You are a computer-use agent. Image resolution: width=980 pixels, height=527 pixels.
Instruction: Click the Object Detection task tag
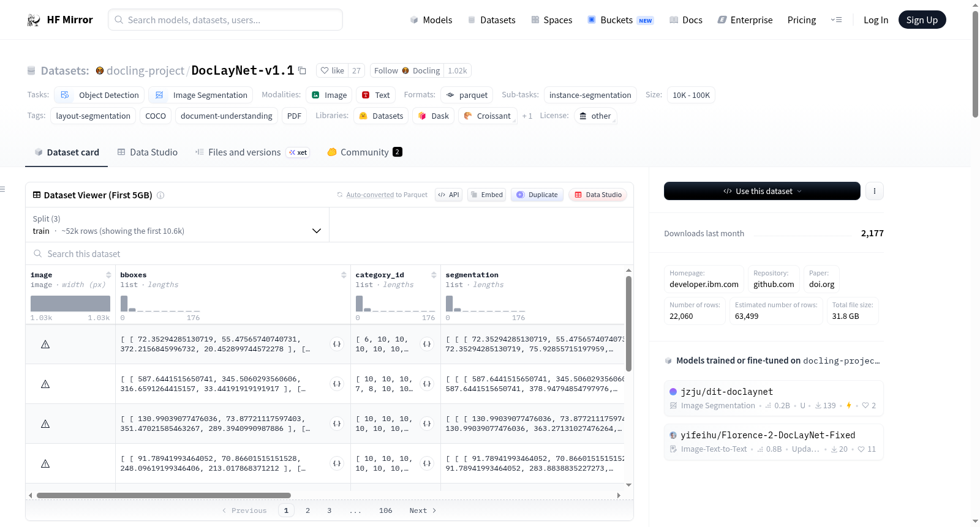point(99,95)
